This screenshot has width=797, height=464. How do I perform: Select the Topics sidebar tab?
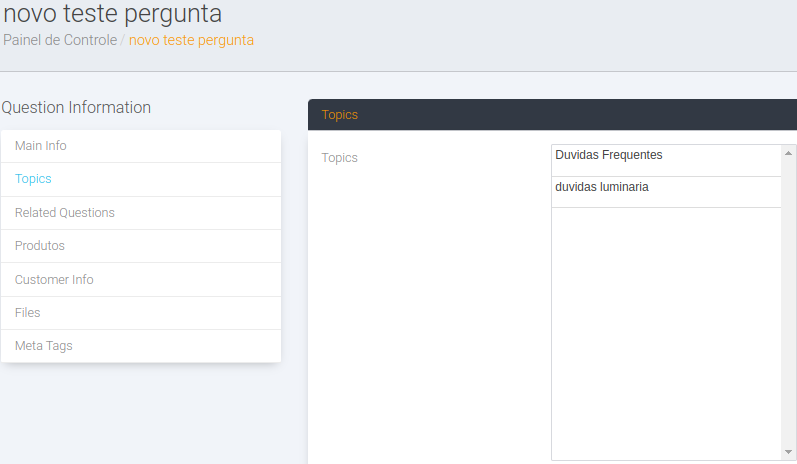coord(141,179)
